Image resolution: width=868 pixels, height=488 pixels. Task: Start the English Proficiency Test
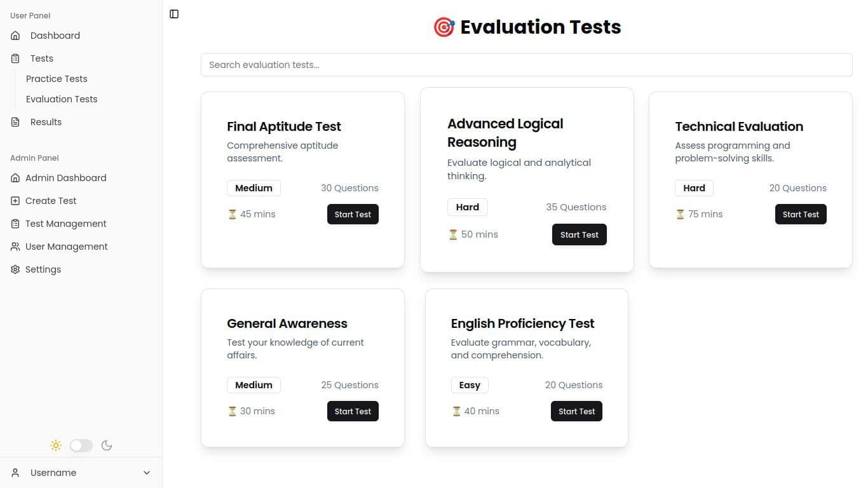tap(576, 411)
